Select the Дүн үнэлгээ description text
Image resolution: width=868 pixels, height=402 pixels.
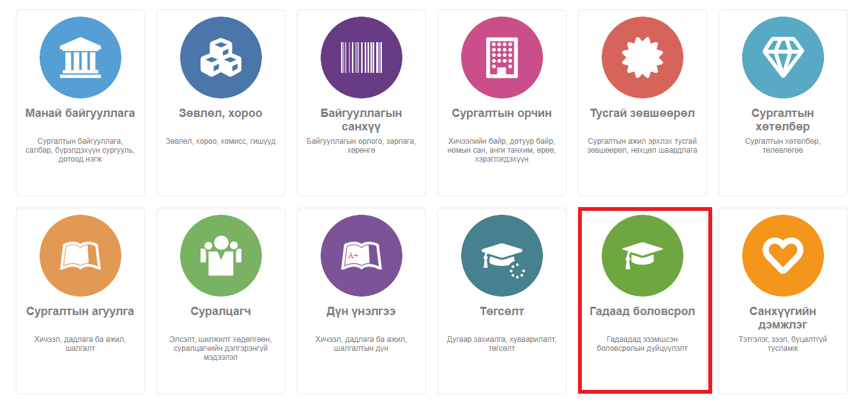(x=361, y=344)
